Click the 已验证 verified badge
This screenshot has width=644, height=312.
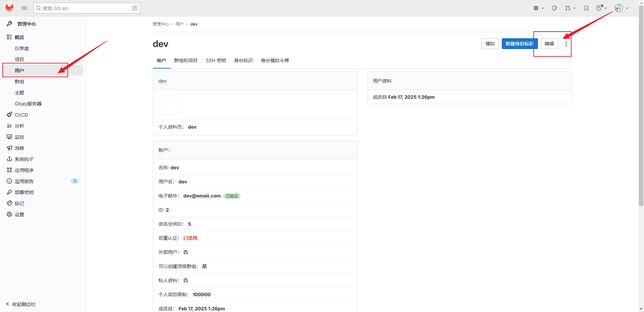[x=232, y=196]
